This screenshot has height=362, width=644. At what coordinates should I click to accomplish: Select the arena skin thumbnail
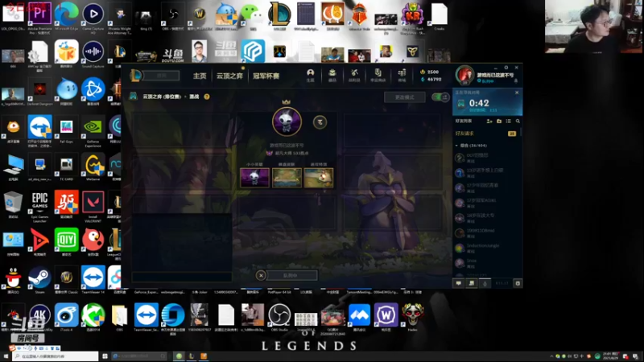[x=287, y=178]
